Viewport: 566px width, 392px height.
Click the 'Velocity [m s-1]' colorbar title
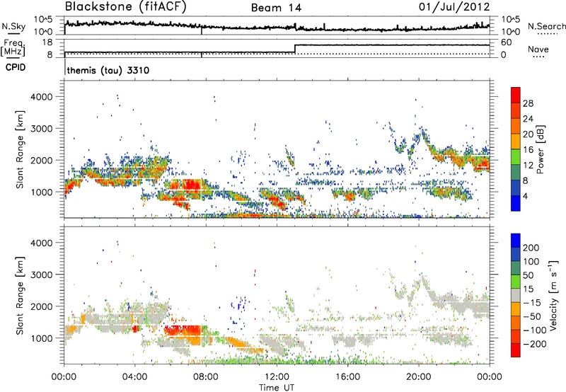pyautogui.click(x=553, y=295)
